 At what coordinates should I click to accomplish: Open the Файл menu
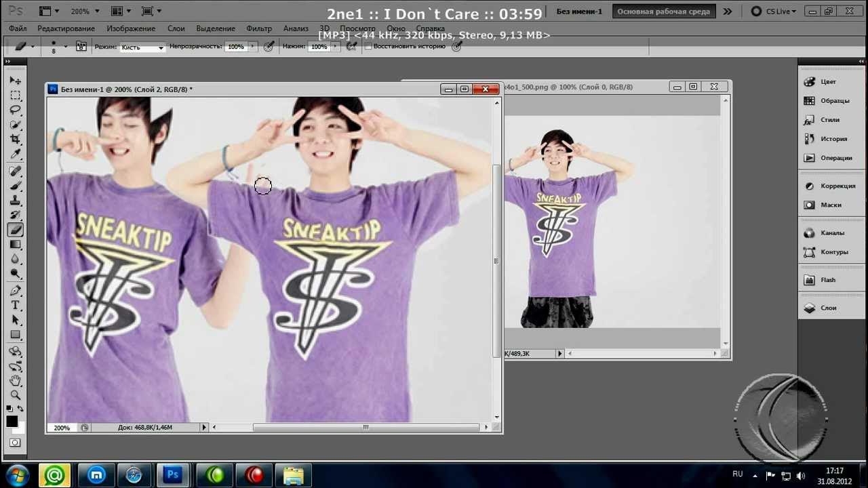pyautogui.click(x=18, y=28)
